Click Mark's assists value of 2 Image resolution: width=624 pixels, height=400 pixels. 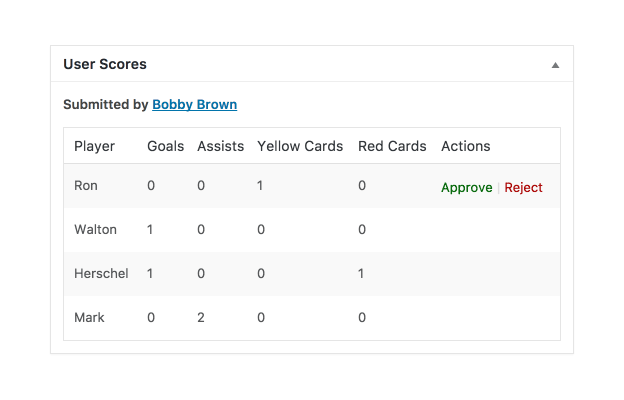201,318
